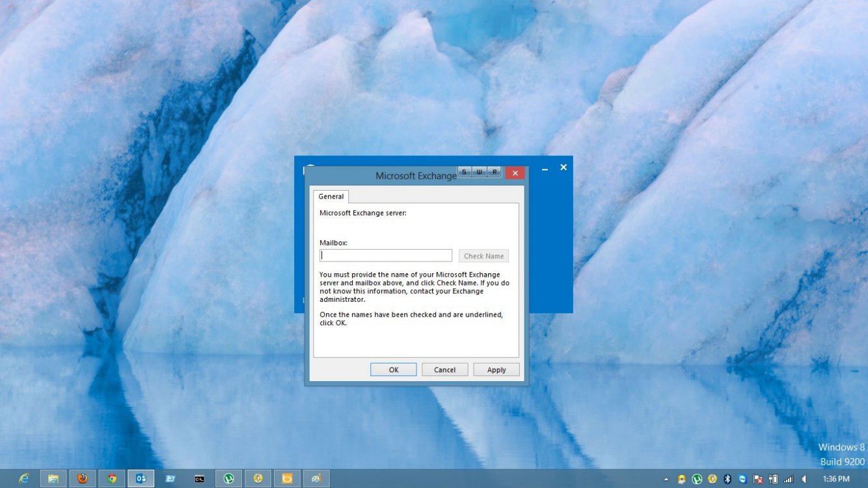Click the W title bar button

[480, 172]
